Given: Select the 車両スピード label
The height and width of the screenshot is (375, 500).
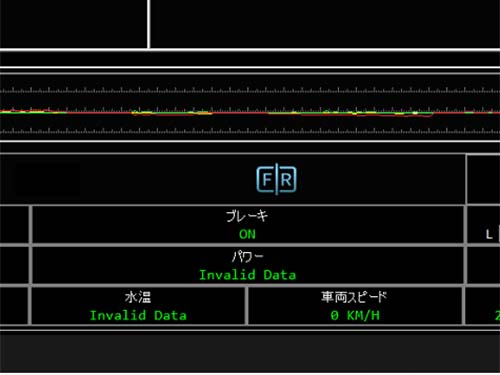Looking at the screenshot, I should pos(354,297).
